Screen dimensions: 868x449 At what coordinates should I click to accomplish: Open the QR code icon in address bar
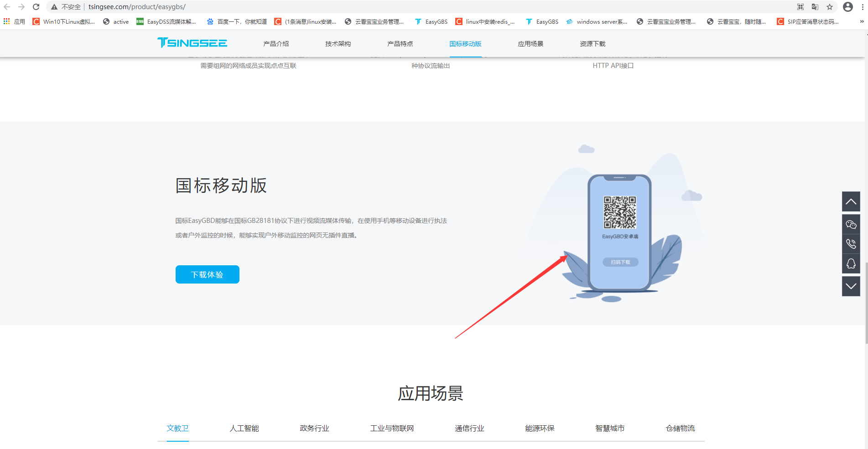click(x=800, y=7)
